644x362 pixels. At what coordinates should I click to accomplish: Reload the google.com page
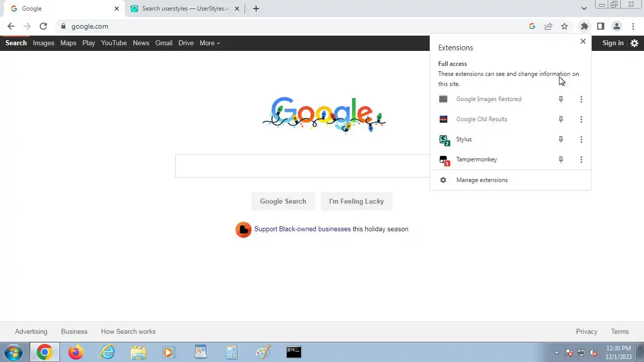(x=43, y=26)
